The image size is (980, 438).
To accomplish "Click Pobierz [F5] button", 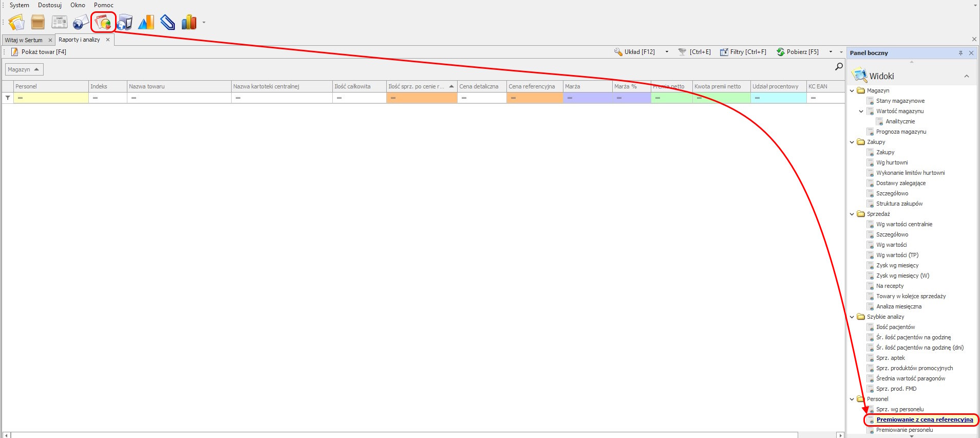I will click(798, 52).
